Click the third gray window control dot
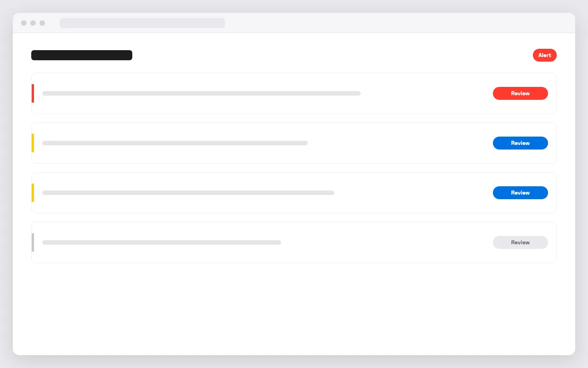The width and height of the screenshot is (588, 368). (42, 23)
